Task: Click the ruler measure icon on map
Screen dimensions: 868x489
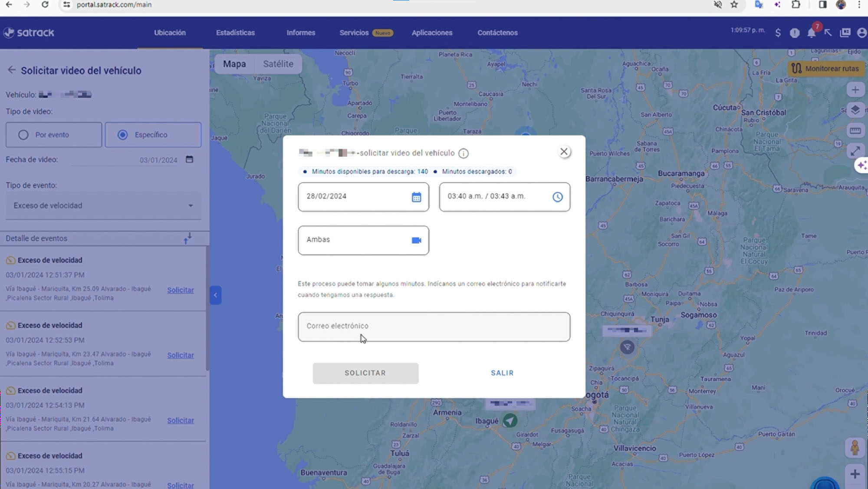Action: pos(855,130)
